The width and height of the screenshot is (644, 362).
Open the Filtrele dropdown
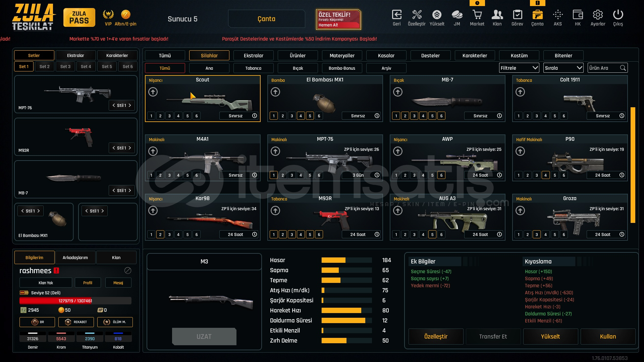click(x=519, y=68)
